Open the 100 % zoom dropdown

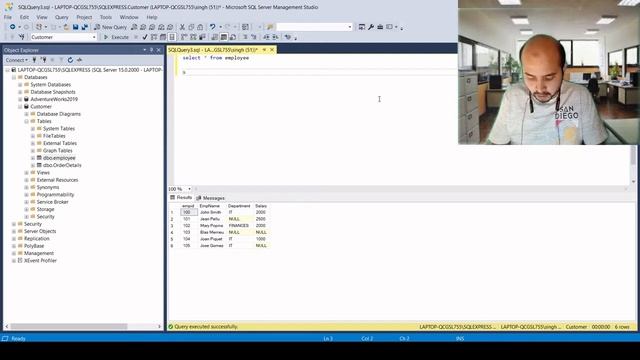[x=189, y=189]
